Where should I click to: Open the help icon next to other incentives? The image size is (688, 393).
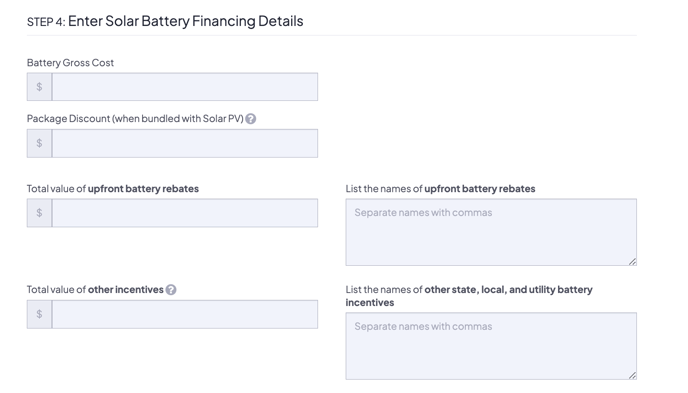tap(171, 290)
